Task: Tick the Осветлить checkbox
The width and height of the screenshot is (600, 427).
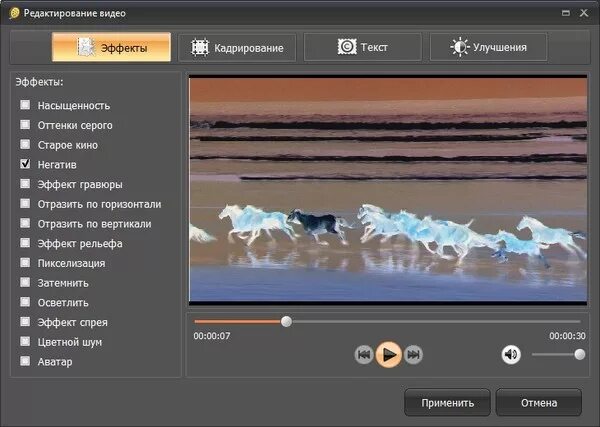Action: click(x=25, y=302)
